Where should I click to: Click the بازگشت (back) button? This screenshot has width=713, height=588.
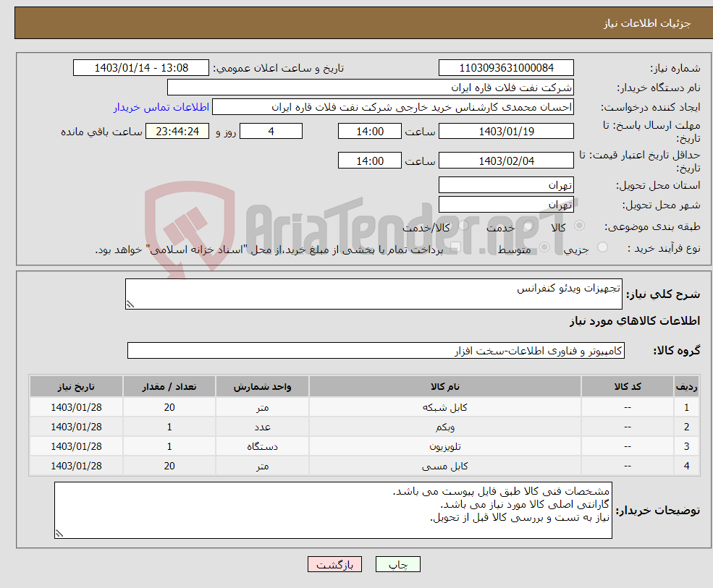pyautogui.click(x=334, y=564)
